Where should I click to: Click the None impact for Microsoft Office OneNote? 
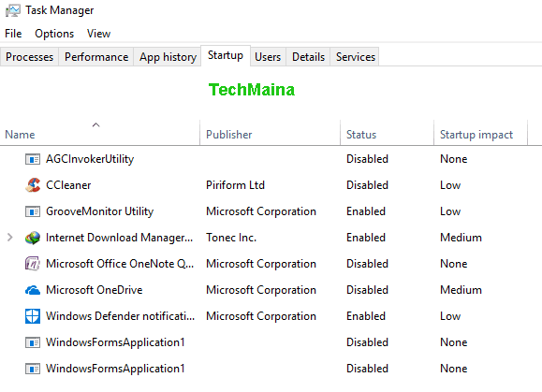(453, 264)
